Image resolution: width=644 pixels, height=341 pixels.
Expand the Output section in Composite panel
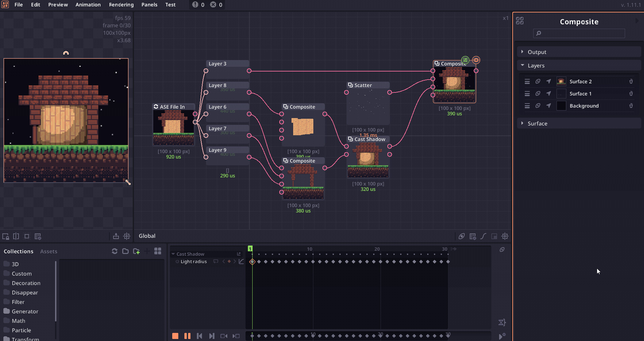(523, 52)
